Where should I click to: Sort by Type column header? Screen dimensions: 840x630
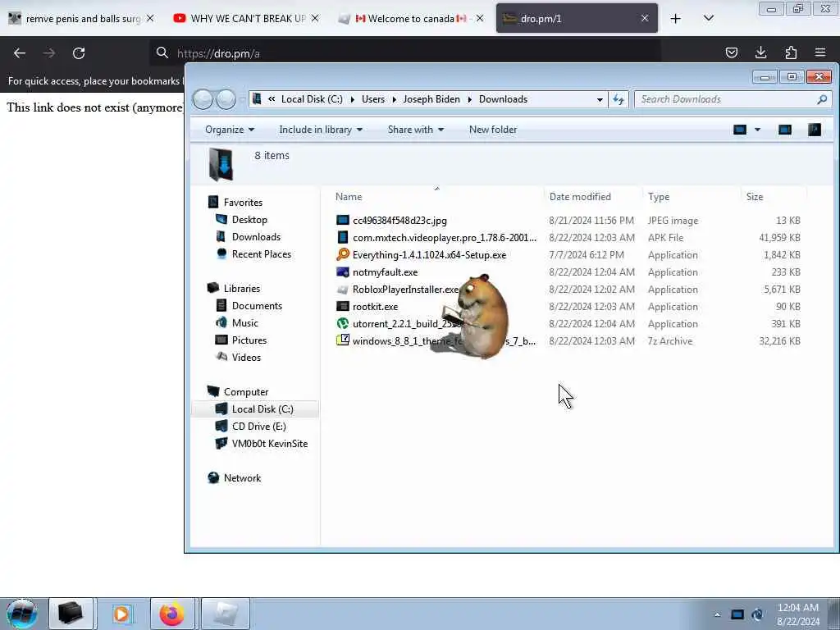pos(692,197)
